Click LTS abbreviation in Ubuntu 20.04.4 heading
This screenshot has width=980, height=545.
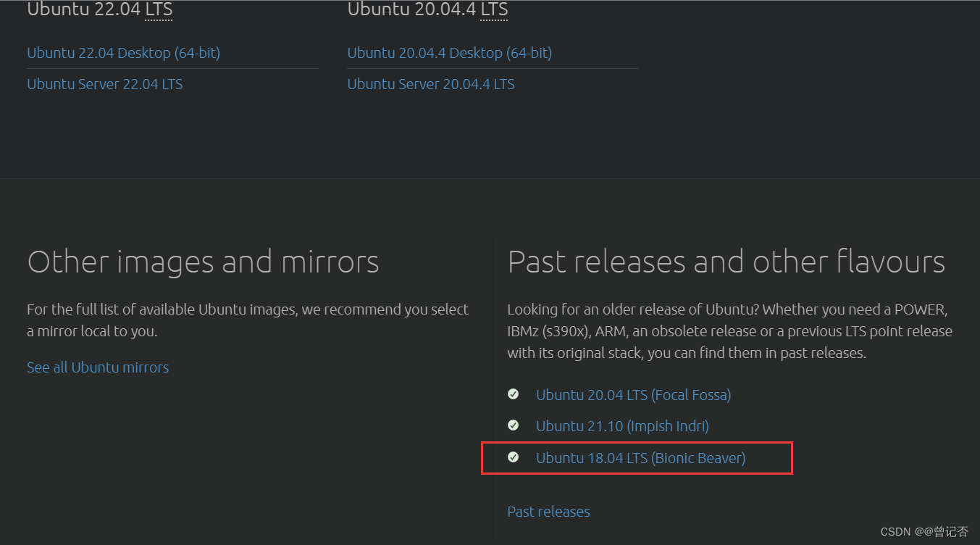(494, 10)
